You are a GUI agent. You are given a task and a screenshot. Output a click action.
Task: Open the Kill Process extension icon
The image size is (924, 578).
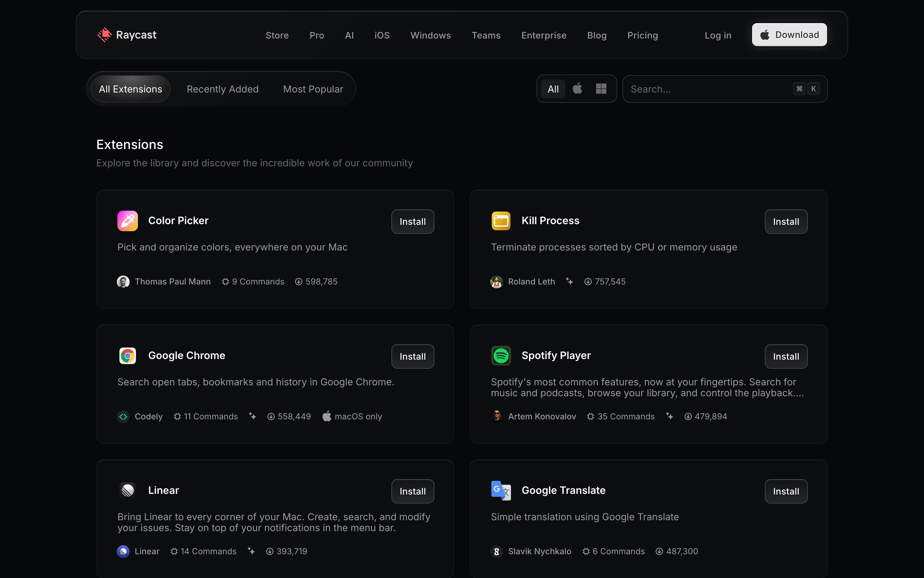tap(501, 221)
